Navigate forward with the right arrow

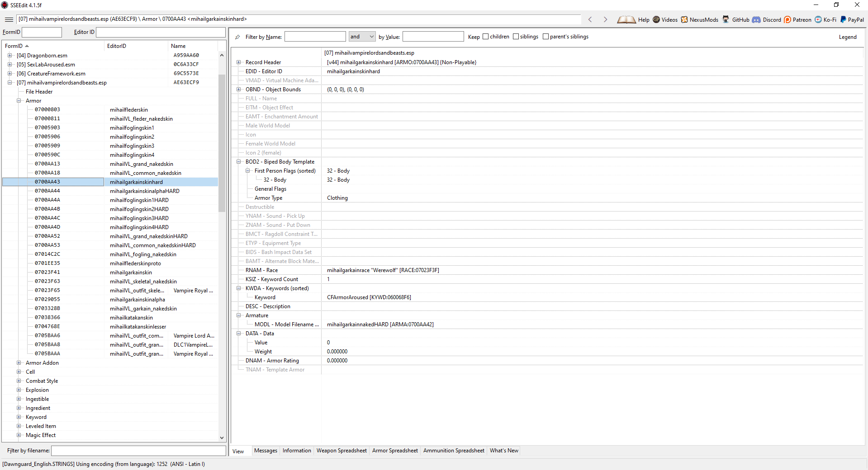point(605,19)
